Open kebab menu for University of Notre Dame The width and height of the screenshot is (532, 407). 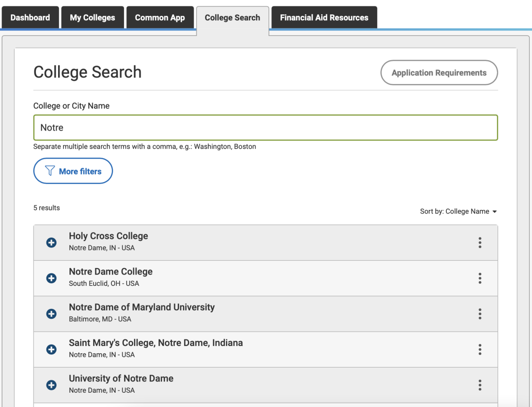[x=479, y=385]
